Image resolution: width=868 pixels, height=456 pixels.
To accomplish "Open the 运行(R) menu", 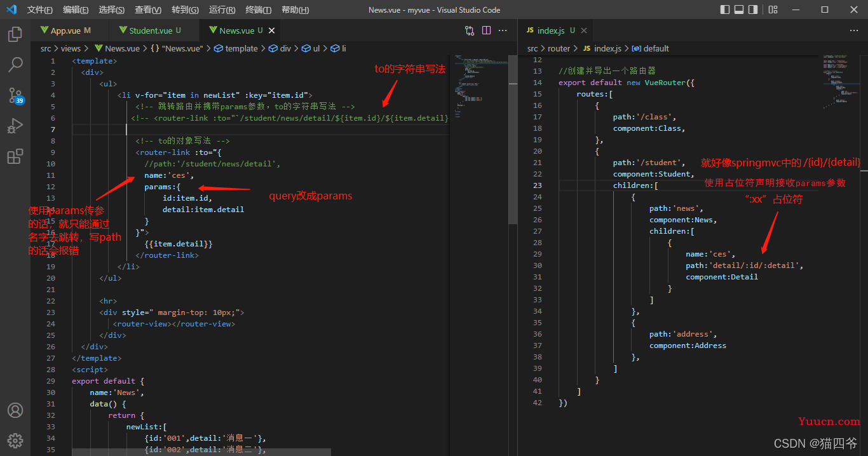I will 222,10.
